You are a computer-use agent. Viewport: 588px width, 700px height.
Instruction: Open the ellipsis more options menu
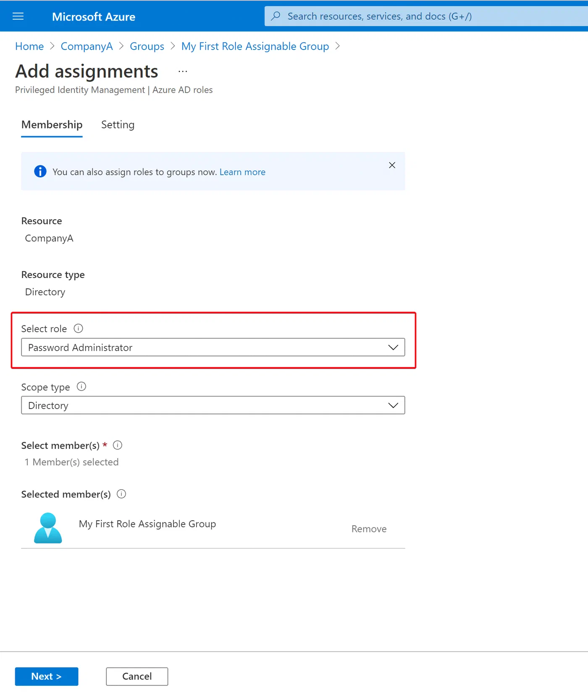click(183, 71)
